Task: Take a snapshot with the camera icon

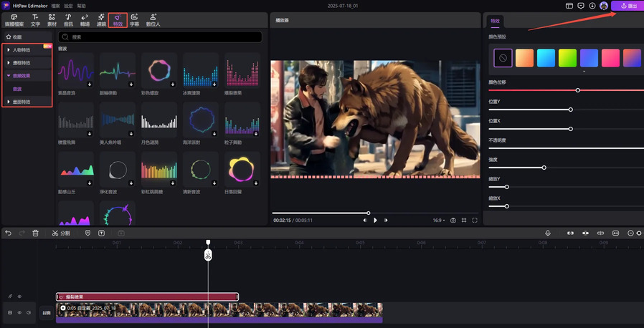Action: [x=453, y=220]
